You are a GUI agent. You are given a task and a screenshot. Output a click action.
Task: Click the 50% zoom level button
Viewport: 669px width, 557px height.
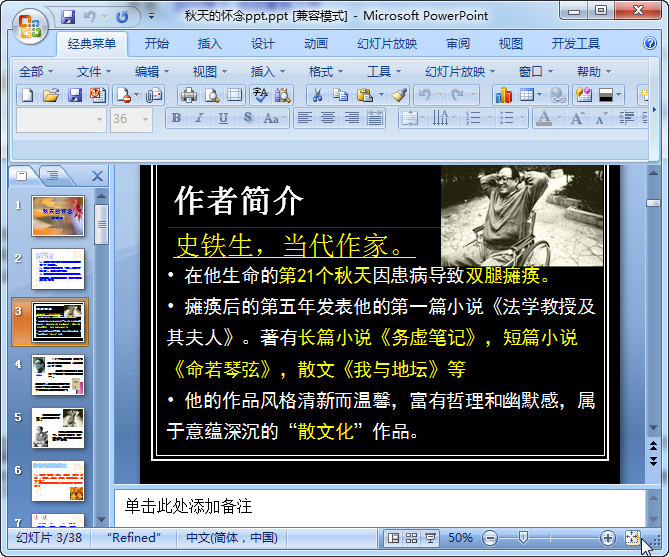[x=460, y=538]
